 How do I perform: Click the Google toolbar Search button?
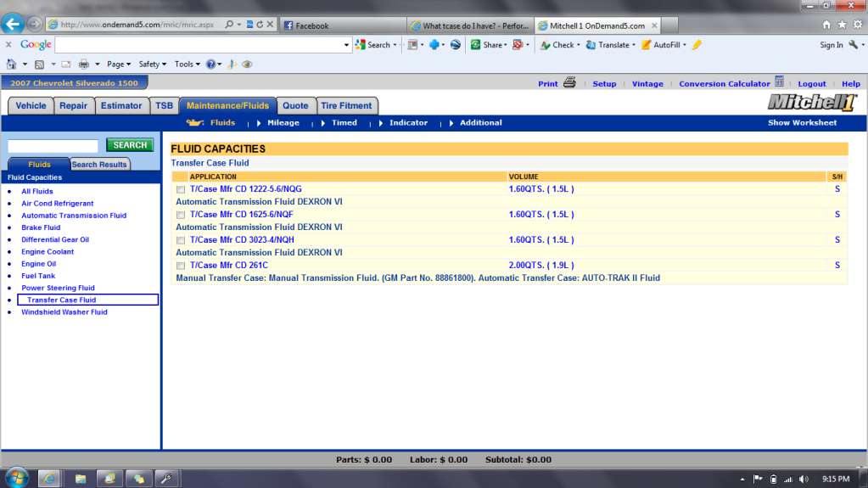click(372, 45)
